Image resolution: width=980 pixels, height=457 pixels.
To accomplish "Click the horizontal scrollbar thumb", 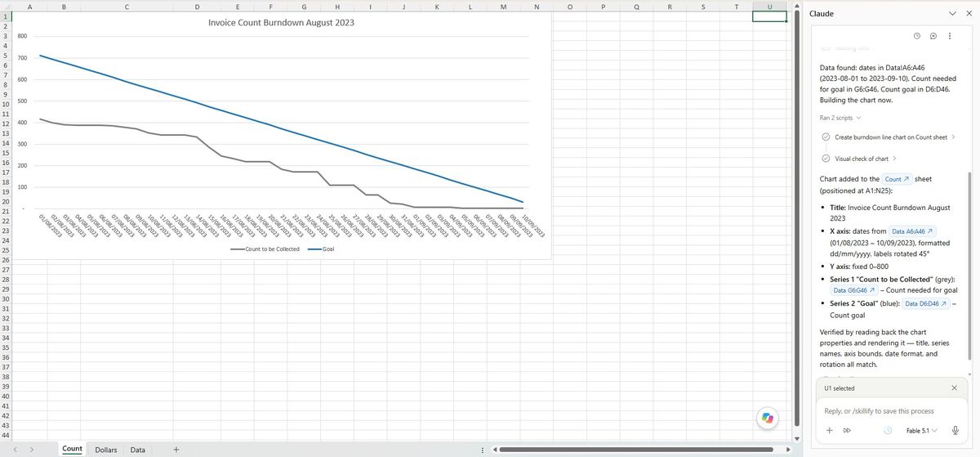I will coord(637,450).
